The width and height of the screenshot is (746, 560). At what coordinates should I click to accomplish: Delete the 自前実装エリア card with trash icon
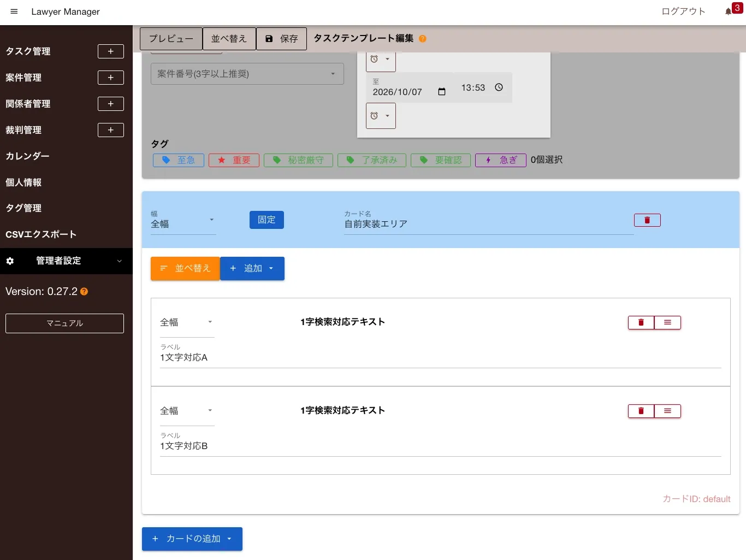click(647, 220)
